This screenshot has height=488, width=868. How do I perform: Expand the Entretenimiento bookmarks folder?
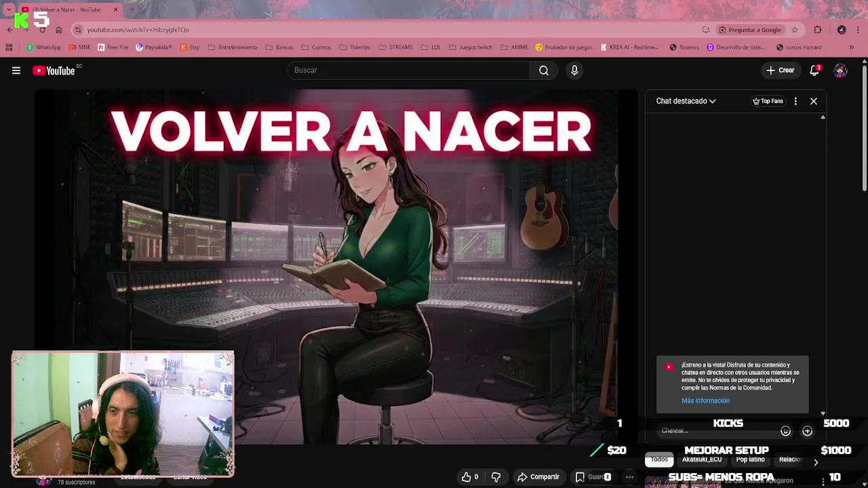click(233, 47)
